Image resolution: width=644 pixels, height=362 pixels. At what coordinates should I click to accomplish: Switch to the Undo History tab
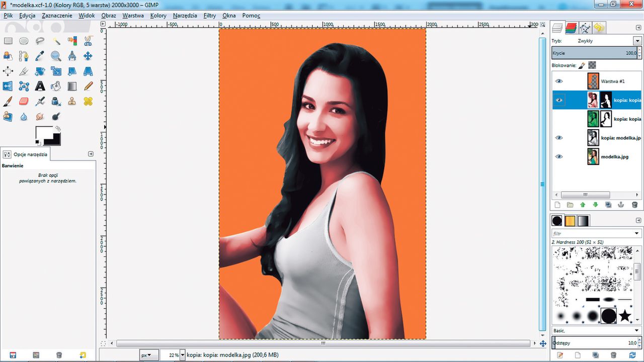pyautogui.click(x=599, y=28)
